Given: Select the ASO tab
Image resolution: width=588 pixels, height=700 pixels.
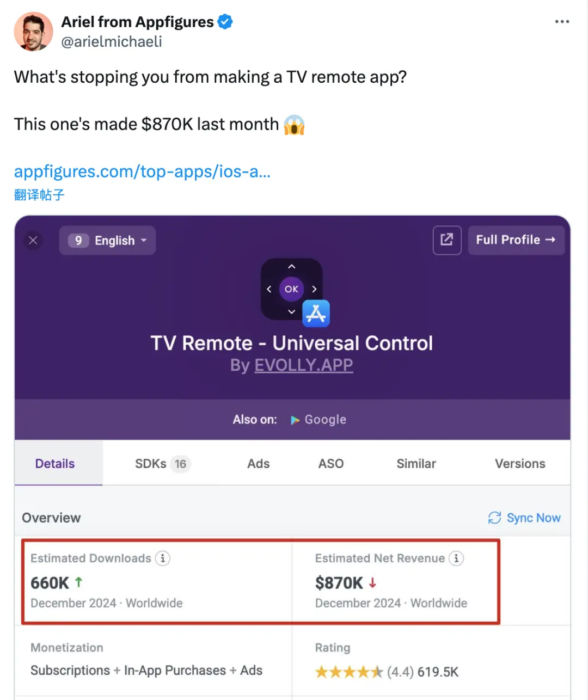Looking at the screenshot, I should (331, 464).
